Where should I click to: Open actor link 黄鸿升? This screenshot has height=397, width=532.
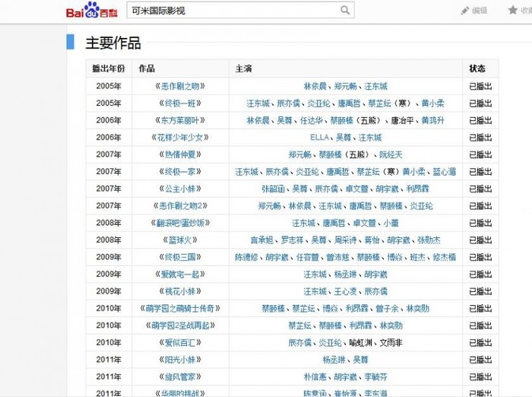click(432, 120)
